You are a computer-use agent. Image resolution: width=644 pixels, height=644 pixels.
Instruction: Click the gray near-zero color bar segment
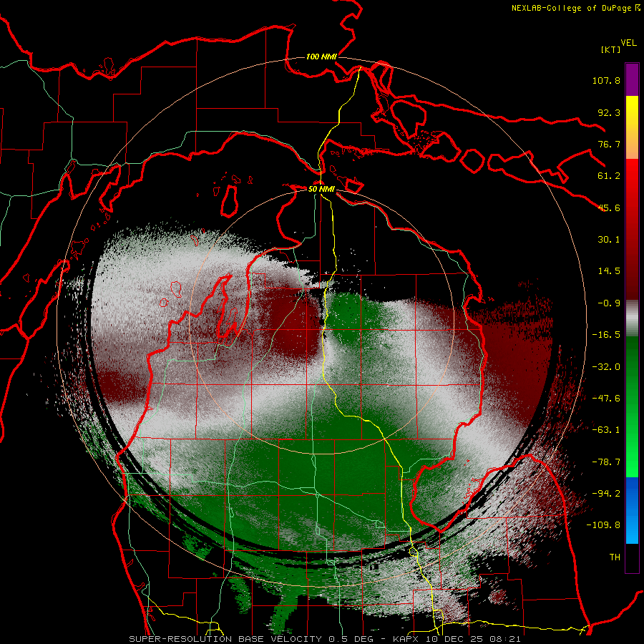pos(632,318)
